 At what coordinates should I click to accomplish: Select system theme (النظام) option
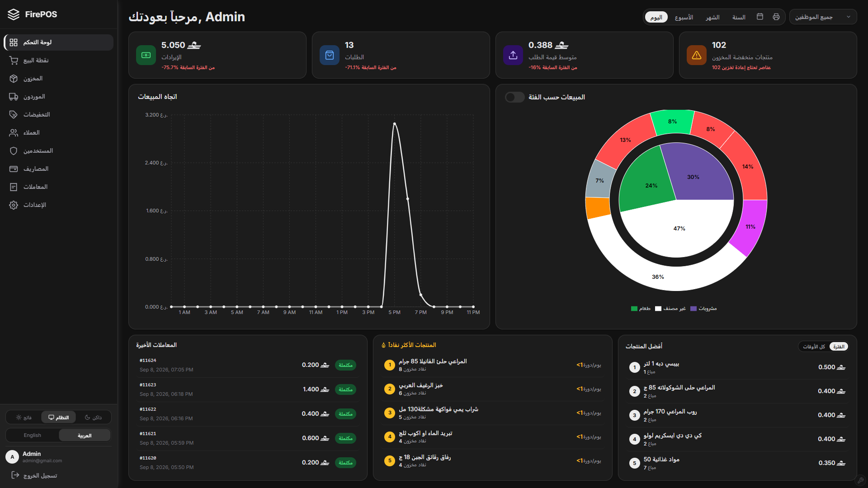59,418
